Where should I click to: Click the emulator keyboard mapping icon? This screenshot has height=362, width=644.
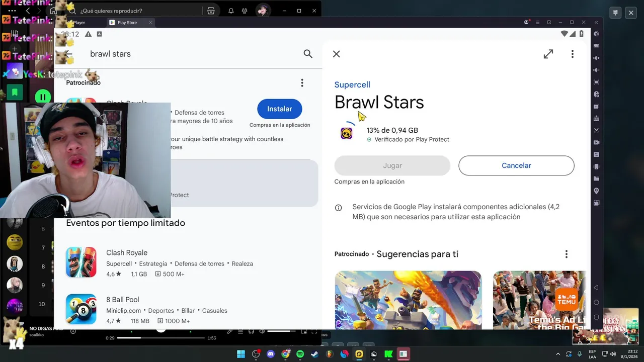point(596,46)
